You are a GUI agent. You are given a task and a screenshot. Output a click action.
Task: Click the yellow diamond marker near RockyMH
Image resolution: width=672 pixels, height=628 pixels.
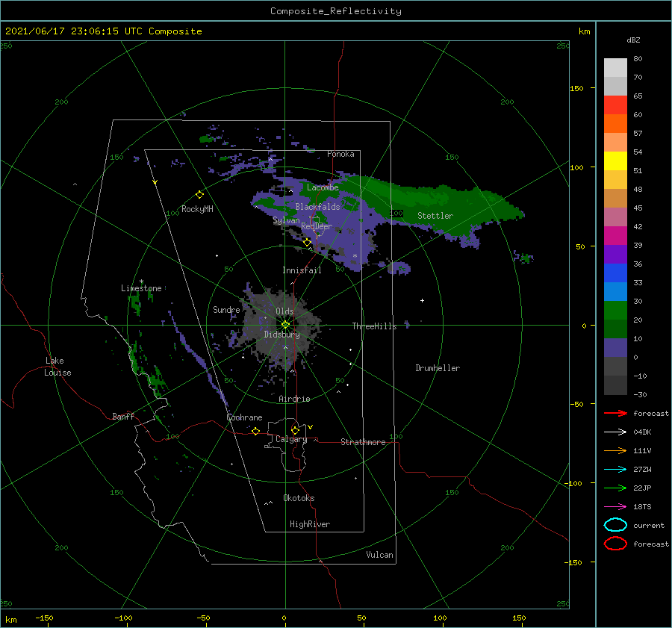coord(199,195)
